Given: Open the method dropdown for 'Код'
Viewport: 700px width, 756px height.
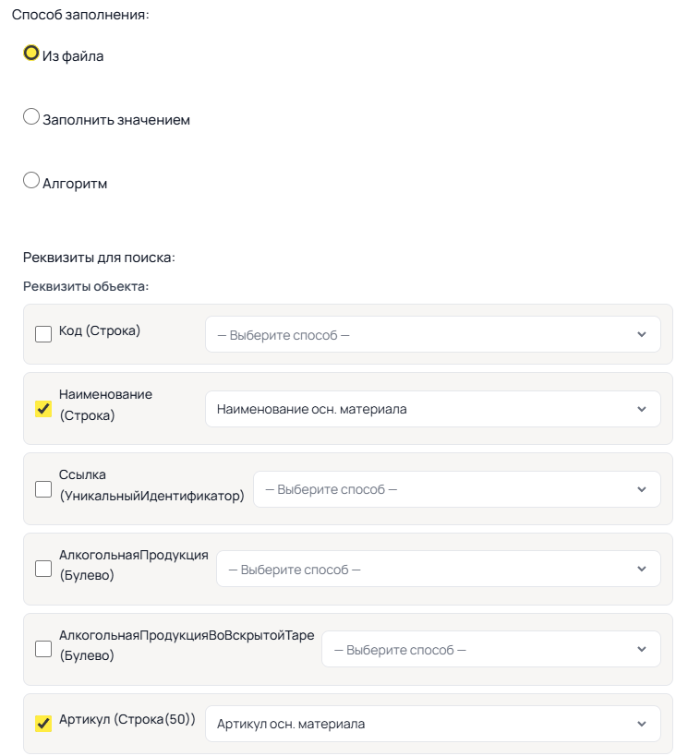Looking at the screenshot, I should (x=432, y=334).
